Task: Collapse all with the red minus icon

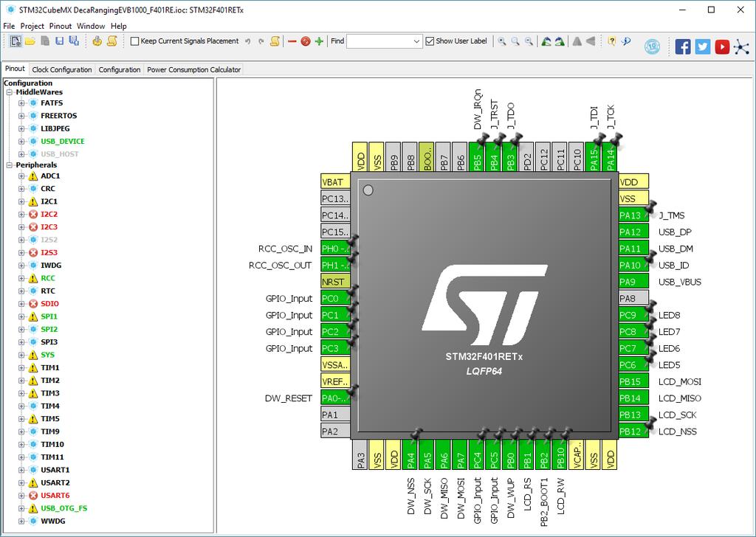Action: pos(292,41)
